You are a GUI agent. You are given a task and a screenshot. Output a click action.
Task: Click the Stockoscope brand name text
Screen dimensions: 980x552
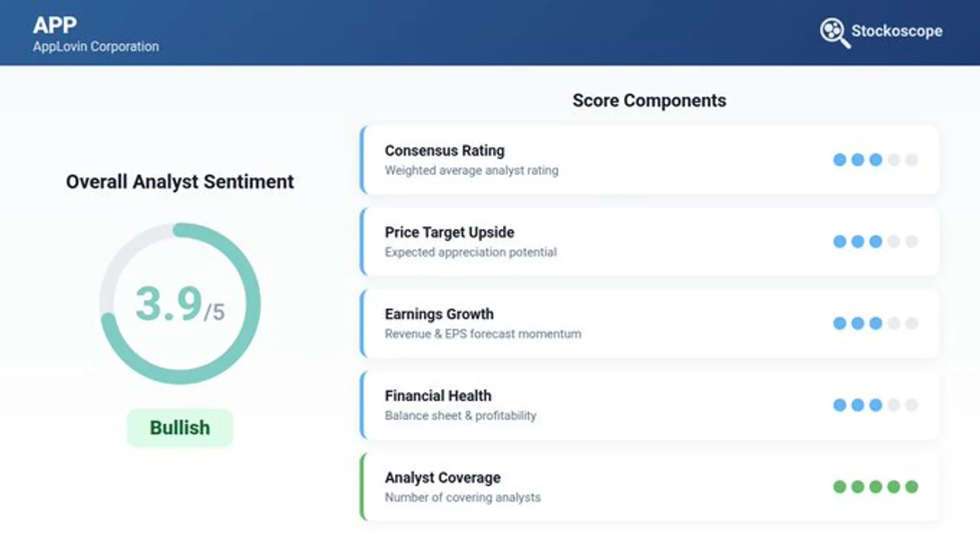896,31
